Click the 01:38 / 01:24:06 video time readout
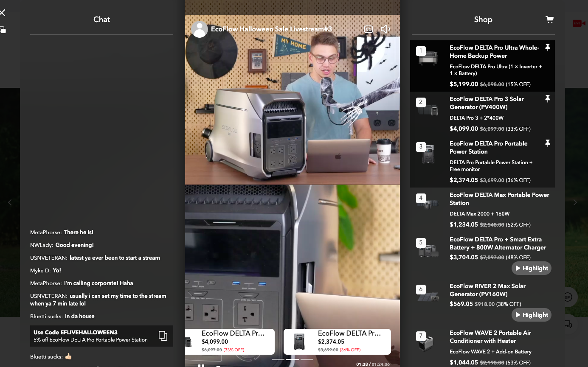 coord(373,364)
